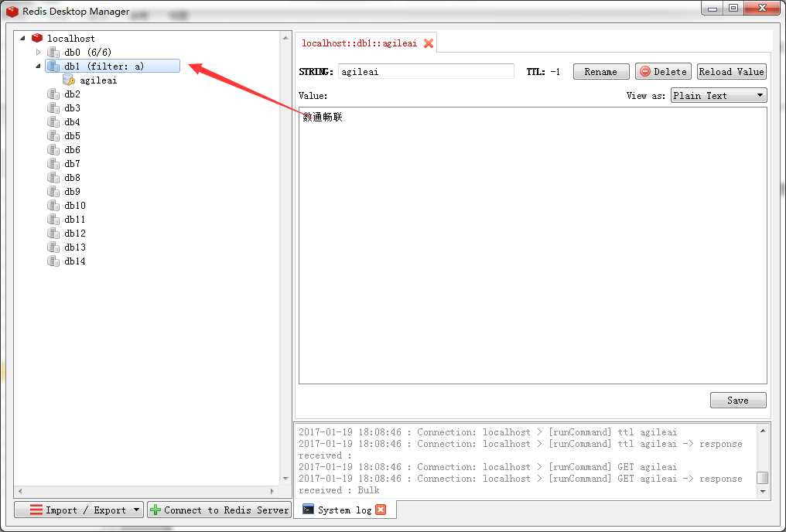
Task: Click the db5 database icon
Action: click(53, 136)
